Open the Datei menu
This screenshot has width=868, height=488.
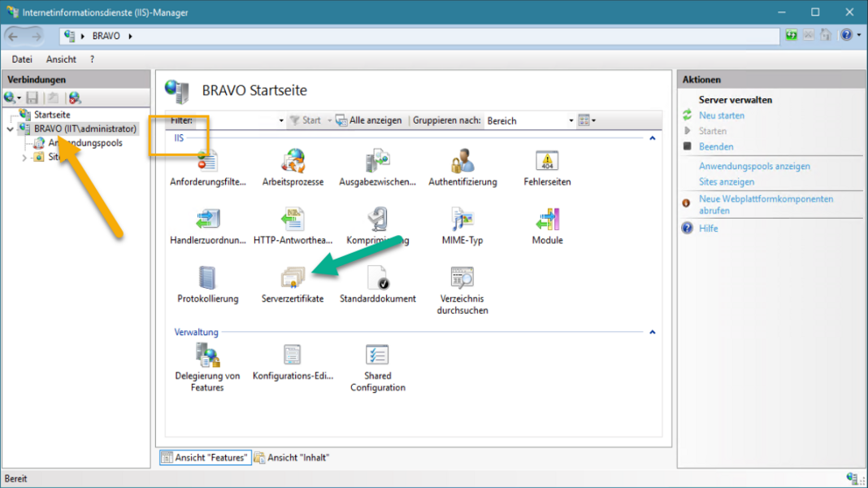click(x=22, y=59)
